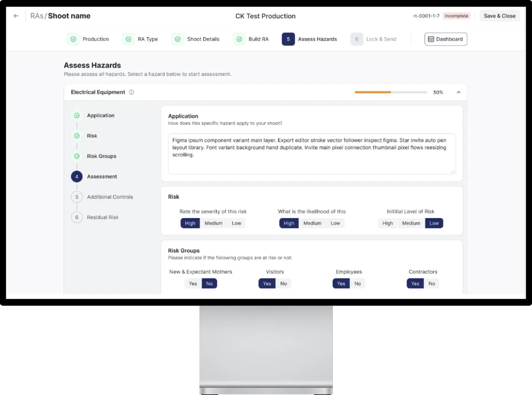Click the Shoot Details checkmark icon

[x=178, y=39]
